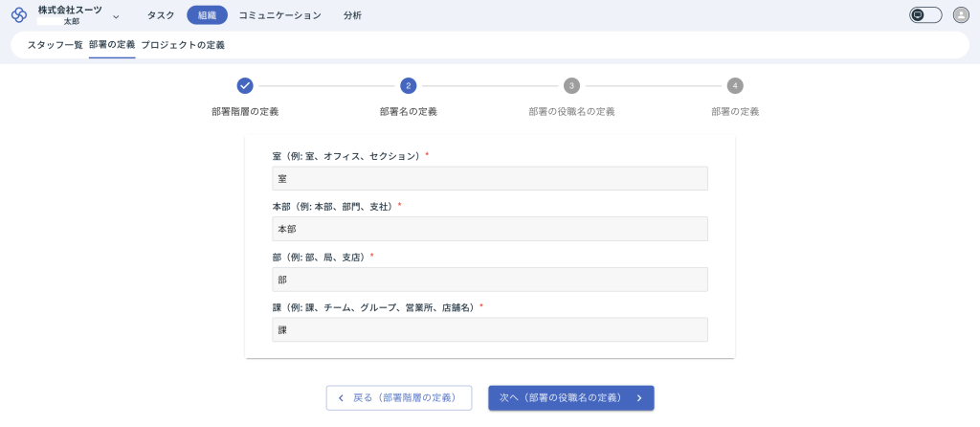Switch to the スタッフ一覧 tab
Screen dimensions: 980x427
click(x=55, y=45)
